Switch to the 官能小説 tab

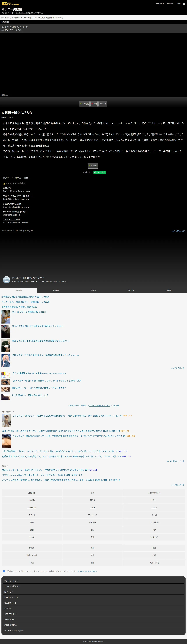pyautogui.click(x=131, y=290)
